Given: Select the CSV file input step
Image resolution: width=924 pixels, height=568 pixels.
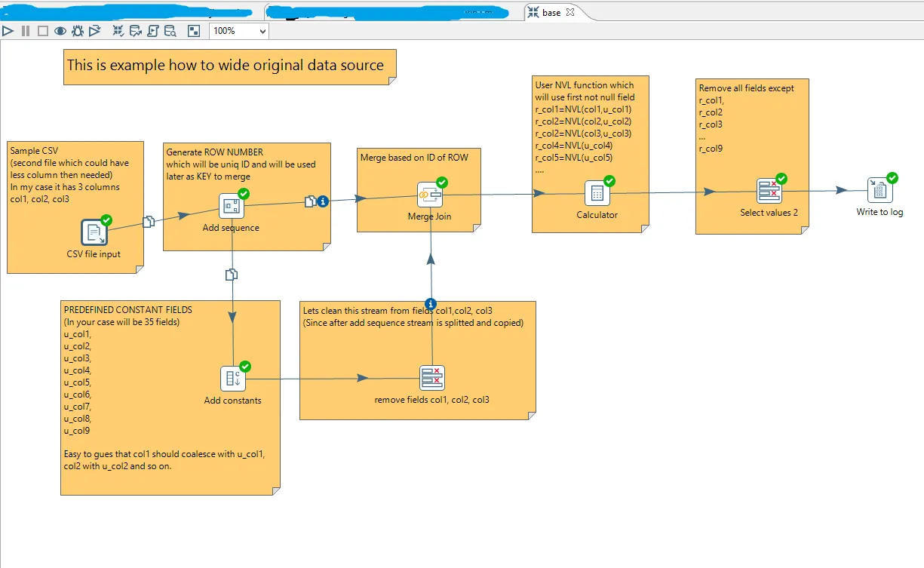Looking at the screenshot, I should pyautogui.click(x=94, y=232).
